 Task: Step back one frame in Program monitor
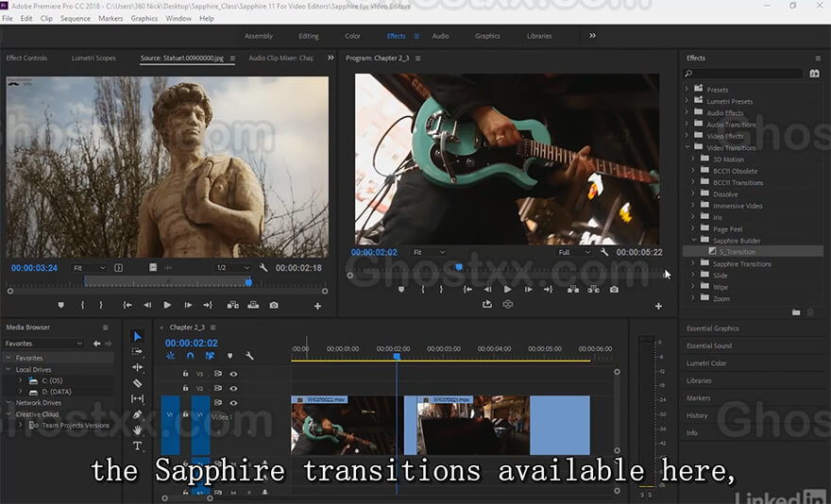pyautogui.click(x=487, y=290)
